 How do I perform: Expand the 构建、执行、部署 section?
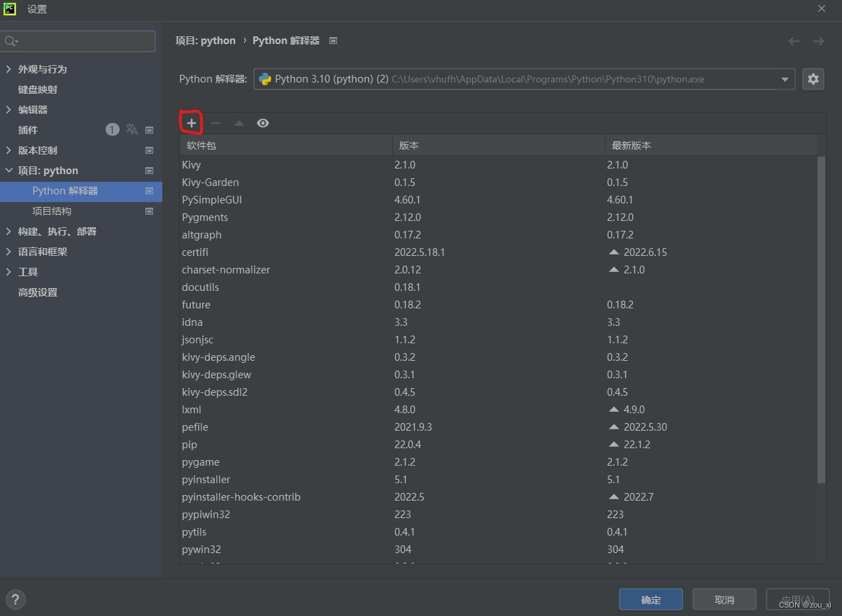tap(8, 231)
